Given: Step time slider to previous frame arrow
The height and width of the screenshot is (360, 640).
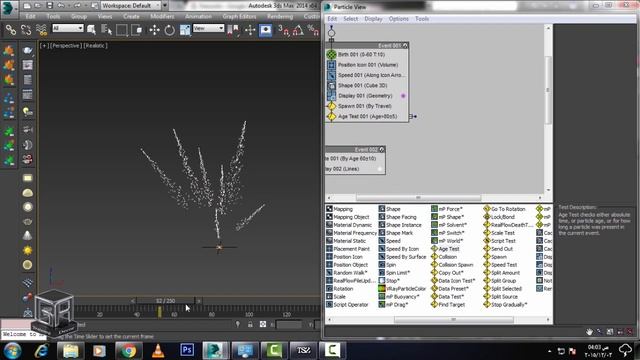Looking at the screenshot, I should click(133, 301).
